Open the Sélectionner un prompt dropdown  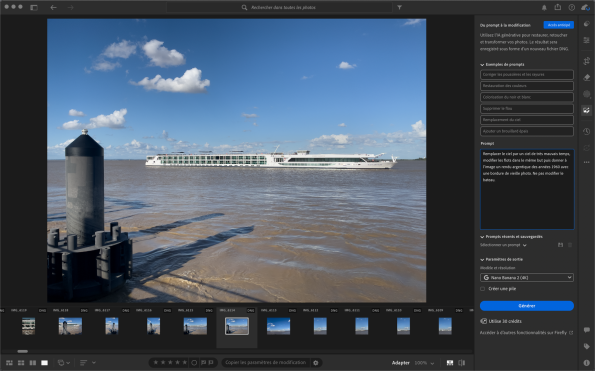click(503, 245)
